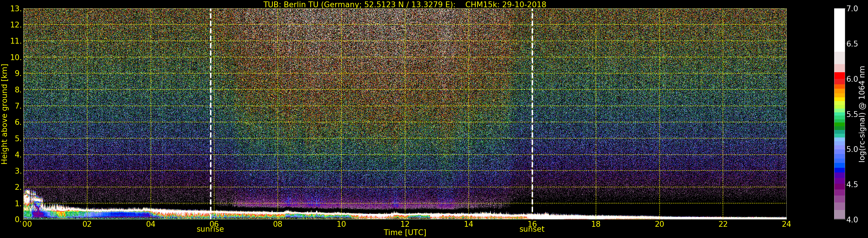Click time axis tick '00'

(x=27, y=224)
